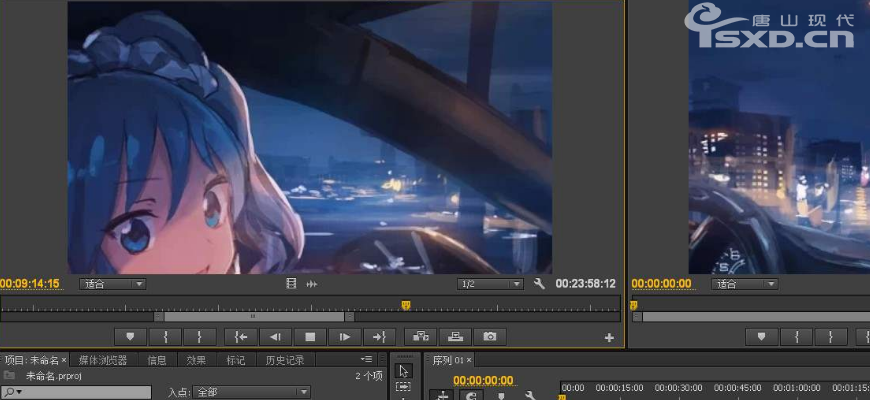The image size is (870, 400).
Task: Open the 入点 全部 dropdown
Action: [251, 392]
